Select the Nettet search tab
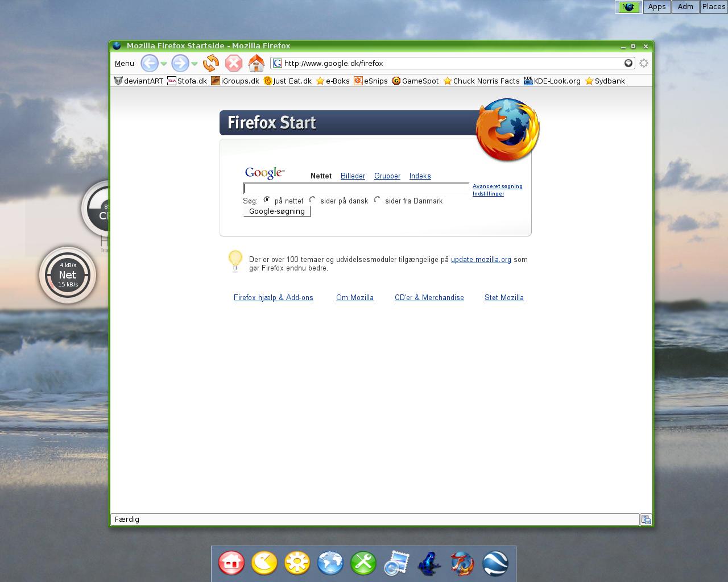 point(321,176)
